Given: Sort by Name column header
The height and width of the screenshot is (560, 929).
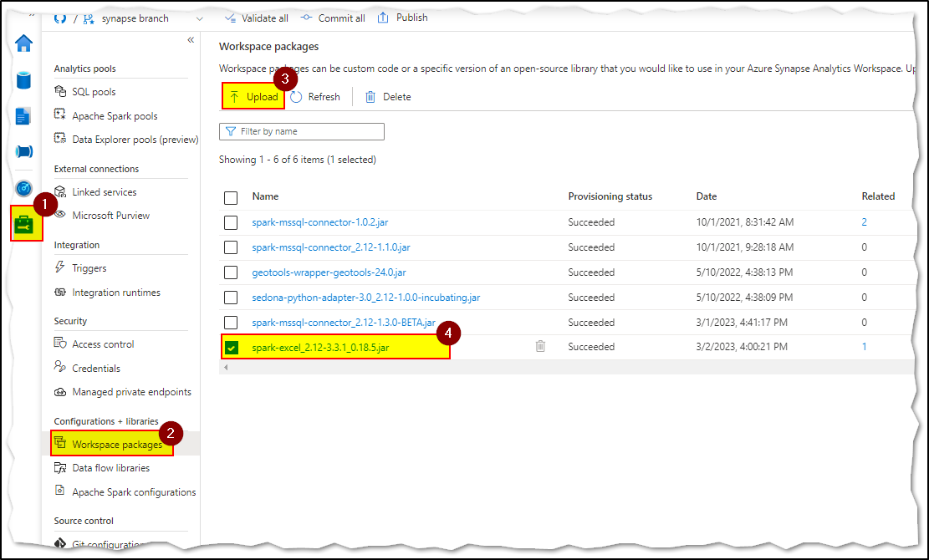Looking at the screenshot, I should tap(265, 196).
